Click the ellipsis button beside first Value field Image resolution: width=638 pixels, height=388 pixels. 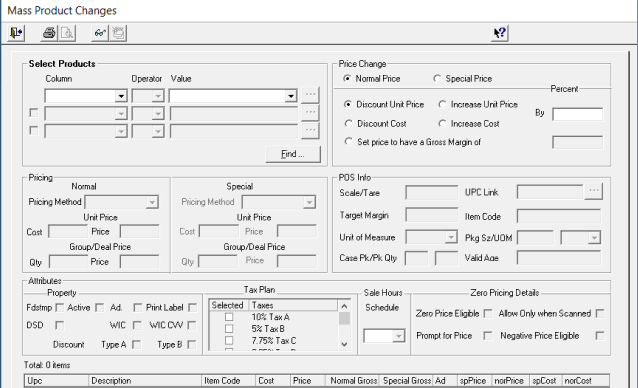[310, 95]
